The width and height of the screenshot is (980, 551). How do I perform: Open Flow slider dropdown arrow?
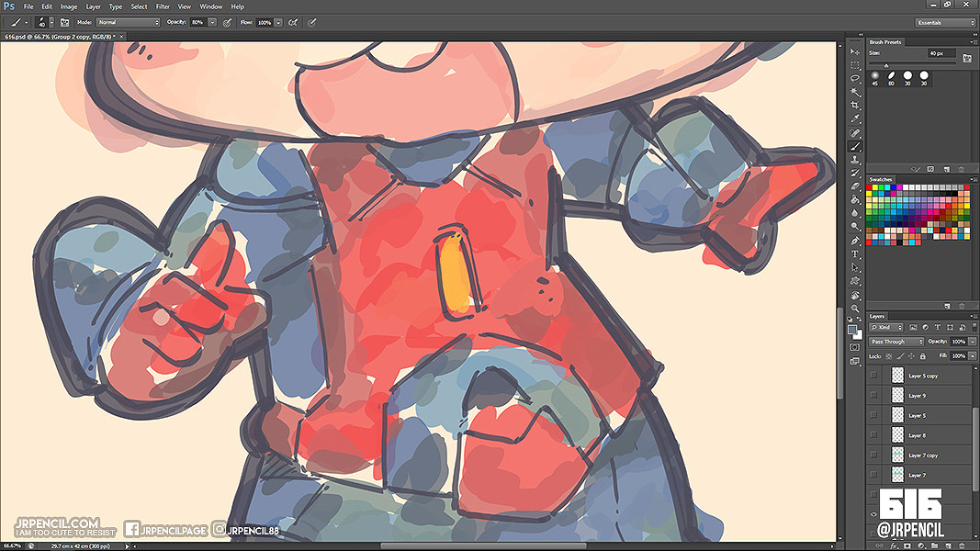278,22
